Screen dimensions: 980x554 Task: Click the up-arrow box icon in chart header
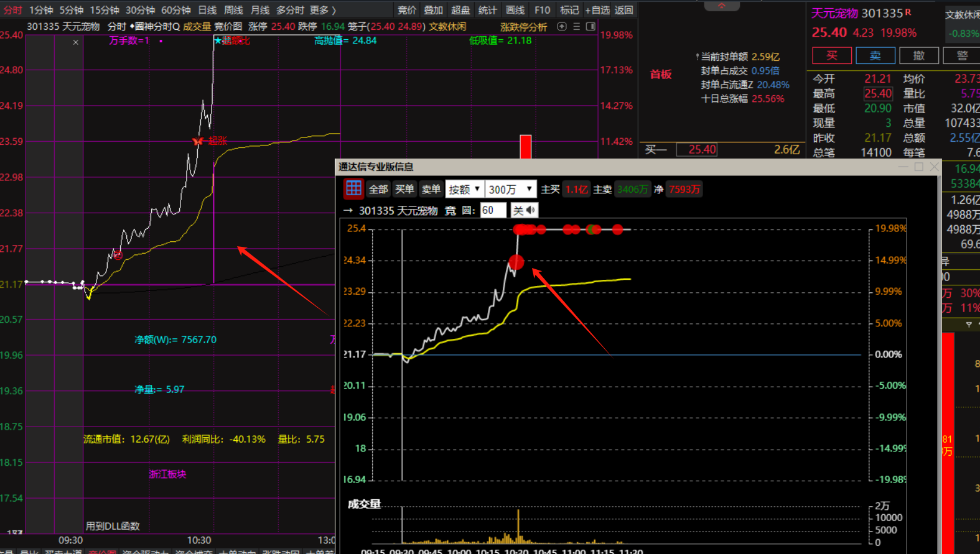562,27
